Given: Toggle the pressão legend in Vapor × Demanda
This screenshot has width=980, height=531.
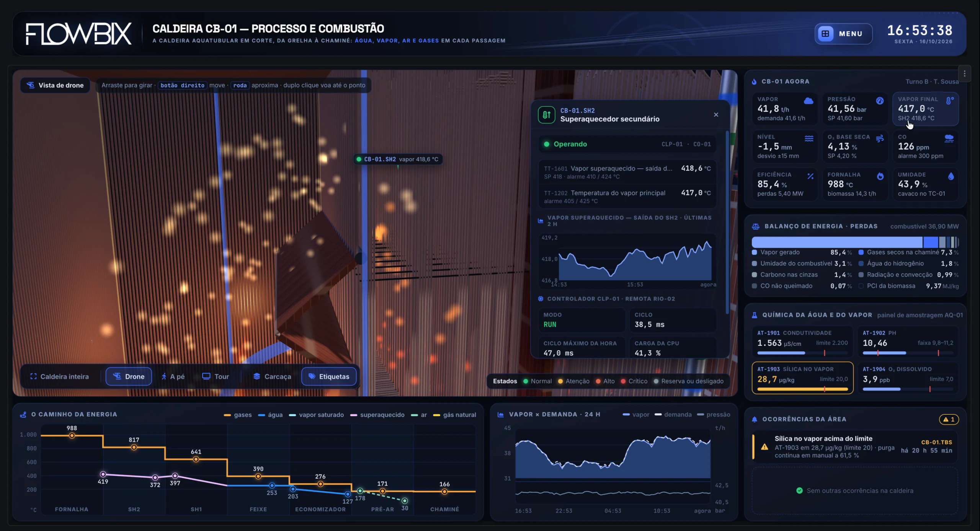Looking at the screenshot, I should (714, 415).
